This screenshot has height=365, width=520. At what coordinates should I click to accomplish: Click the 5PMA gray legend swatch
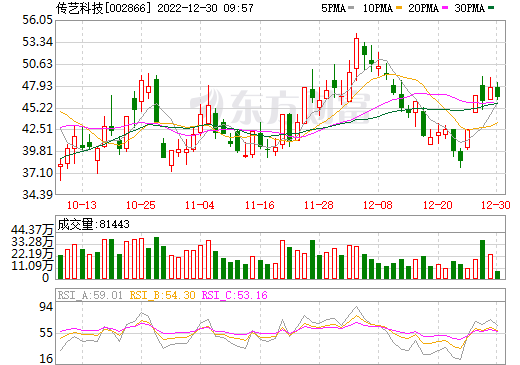351,8
